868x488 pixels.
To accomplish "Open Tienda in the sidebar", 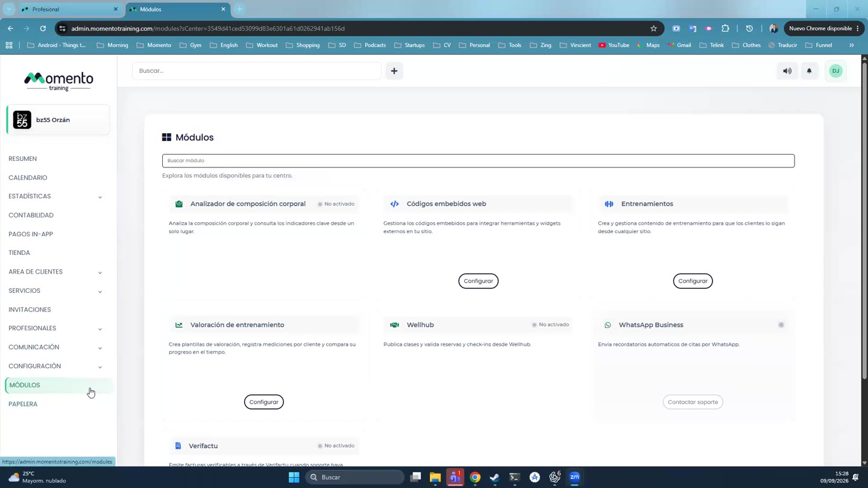I will [x=19, y=253].
